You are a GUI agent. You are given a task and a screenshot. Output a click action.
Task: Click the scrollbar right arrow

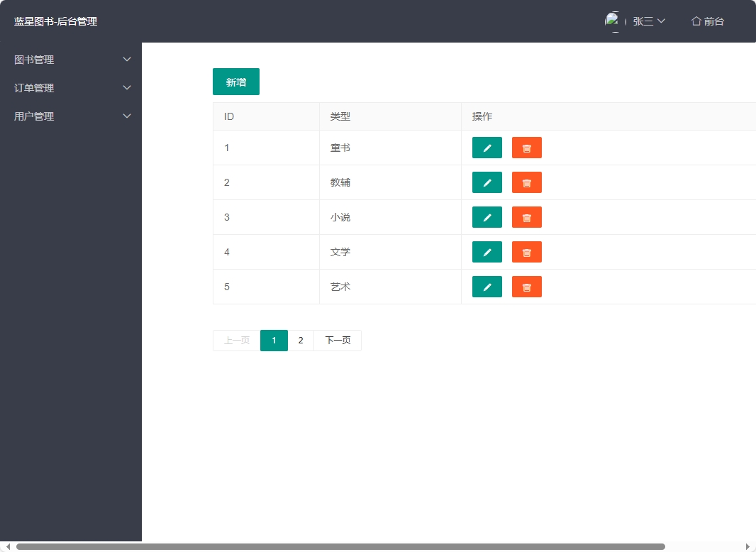click(x=747, y=547)
